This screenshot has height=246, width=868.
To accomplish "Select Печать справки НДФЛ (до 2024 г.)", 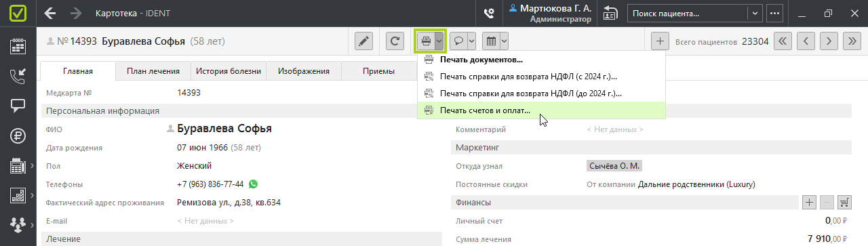I will pyautogui.click(x=541, y=94).
